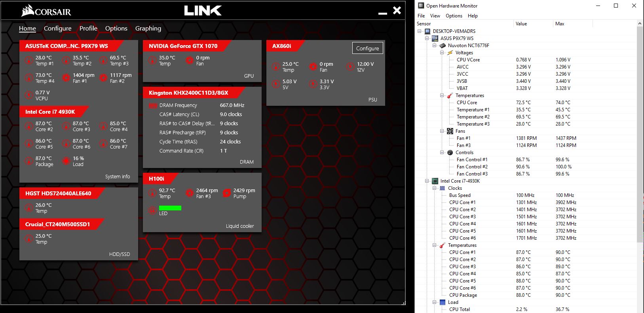Click the AX860i Temp 25.0 °C icon
The width and height of the screenshot is (644, 313).
[276, 67]
